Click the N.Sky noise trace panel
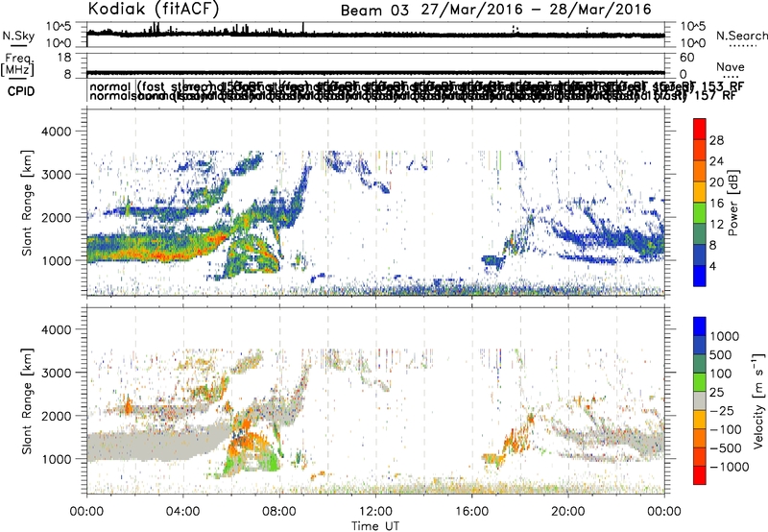768x532 pixels. point(375,35)
